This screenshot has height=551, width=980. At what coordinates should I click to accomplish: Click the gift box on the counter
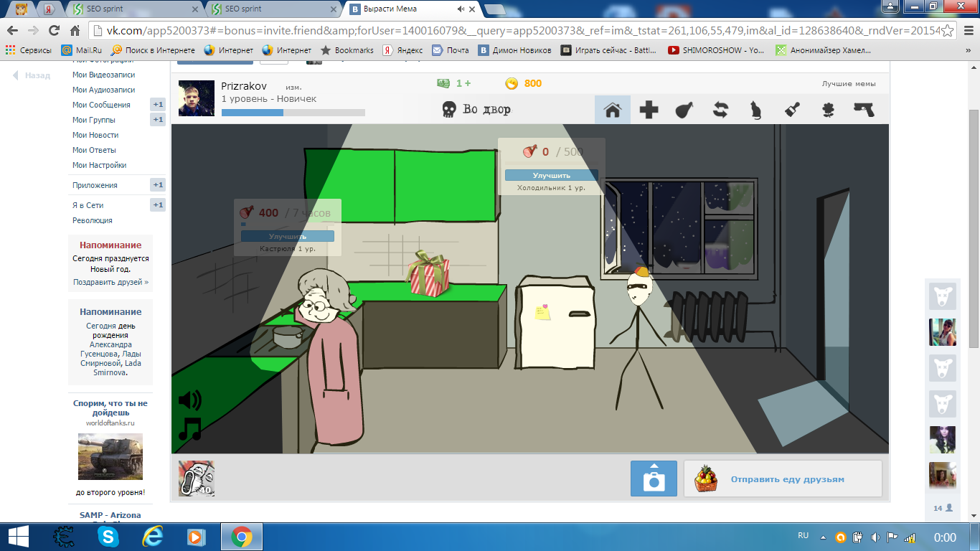(428, 273)
